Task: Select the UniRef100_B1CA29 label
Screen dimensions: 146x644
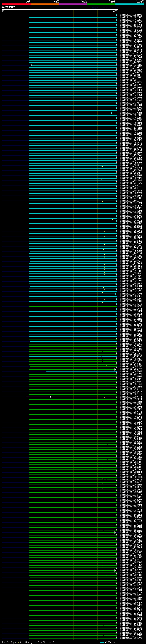Action: coord(131,633)
